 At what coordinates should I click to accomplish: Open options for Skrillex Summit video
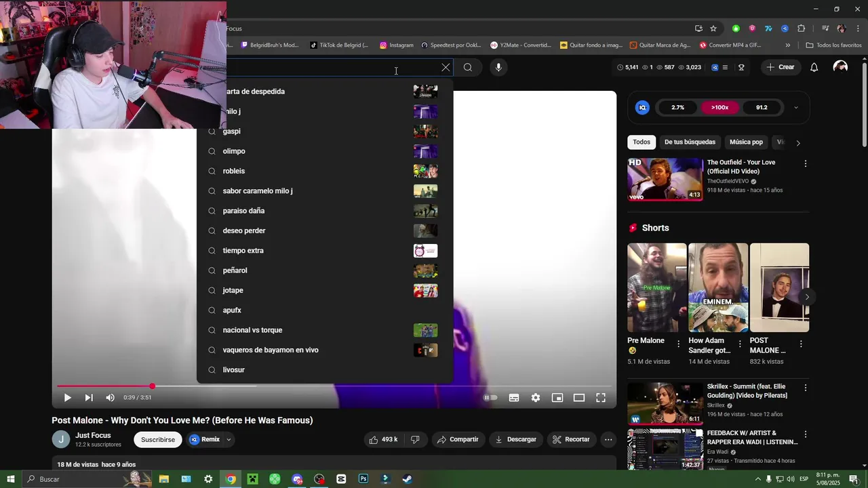coord(806,388)
